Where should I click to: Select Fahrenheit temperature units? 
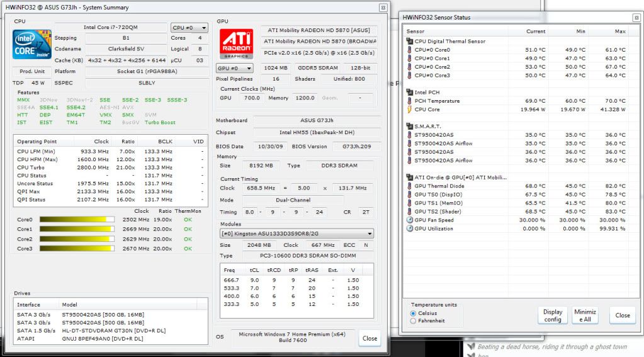[413, 321]
